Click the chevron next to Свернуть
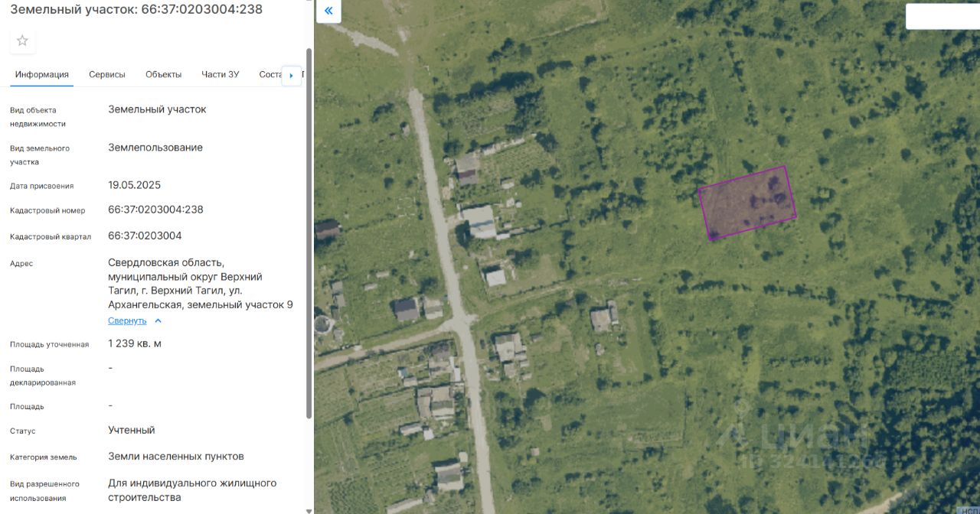Image resolution: width=980 pixels, height=514 pixels. click(158, 320)
